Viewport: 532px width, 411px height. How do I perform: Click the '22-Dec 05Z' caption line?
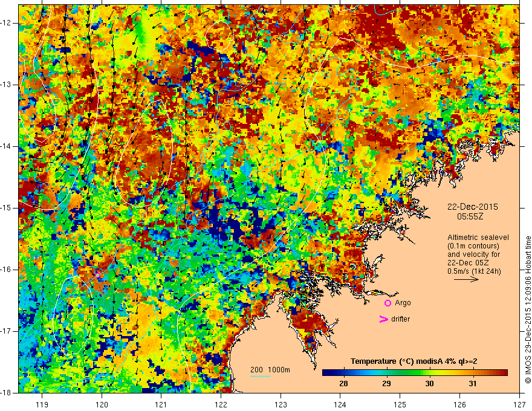469,263
